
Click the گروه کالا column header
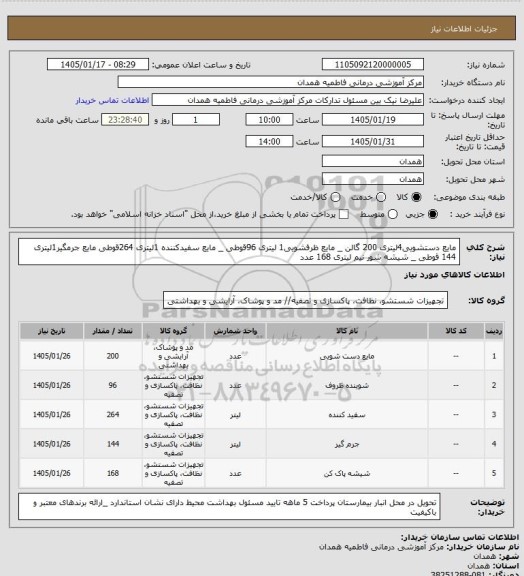coord(173,331)
